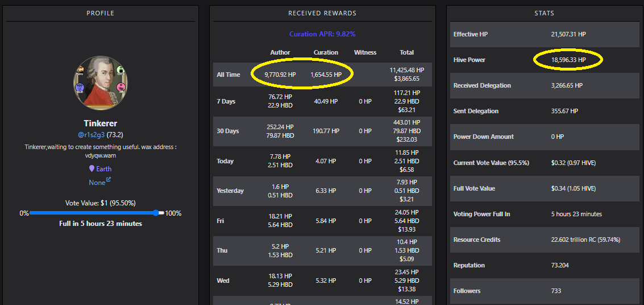Click the 3,266.65 HP received delegation value
This screenshot has width=644, height=305.
(567, 85)
